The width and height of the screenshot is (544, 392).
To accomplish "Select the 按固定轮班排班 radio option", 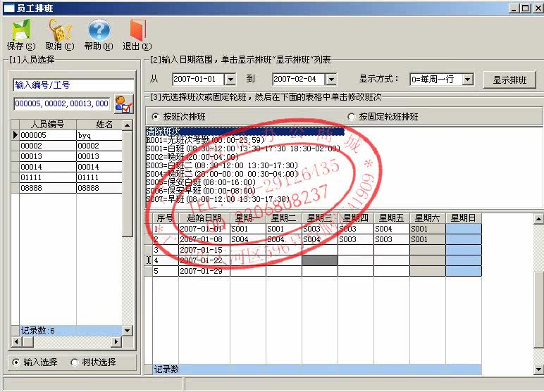I will [351, 117].
